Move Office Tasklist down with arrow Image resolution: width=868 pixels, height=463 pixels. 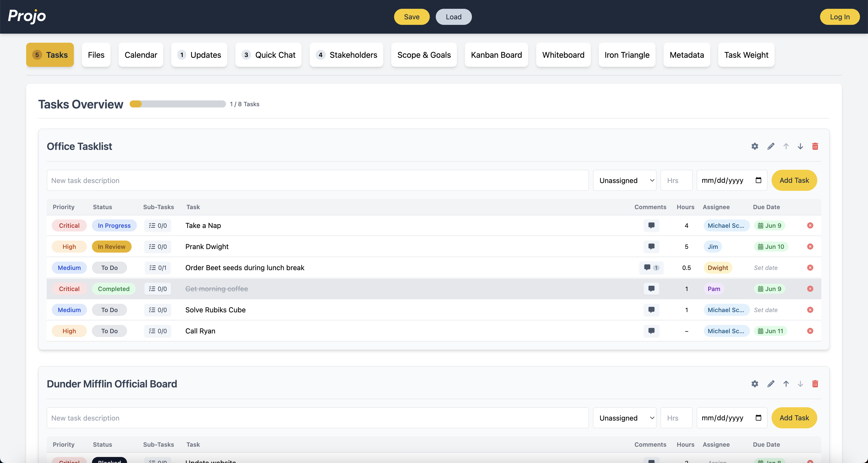(x=800, y=146)
